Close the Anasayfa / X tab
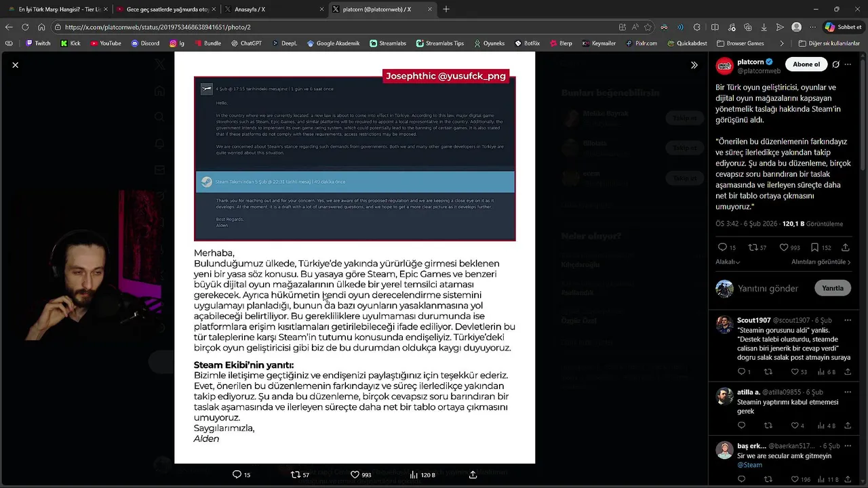The width and height of the screenshot is (868, 488). (x=321, y=9)
